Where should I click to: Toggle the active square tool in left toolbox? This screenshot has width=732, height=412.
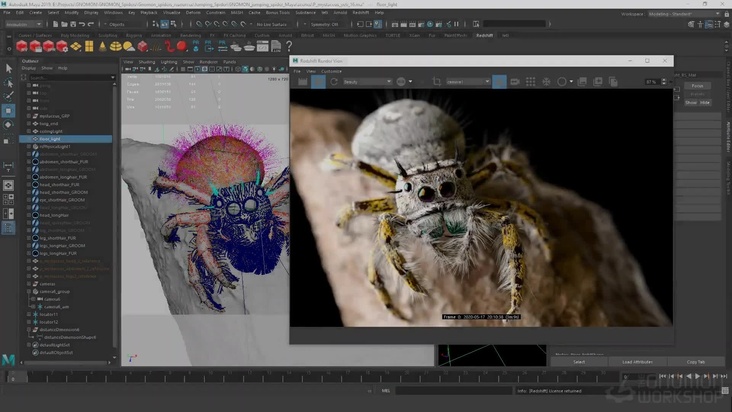pyautogui.click(x=8, y=111)
